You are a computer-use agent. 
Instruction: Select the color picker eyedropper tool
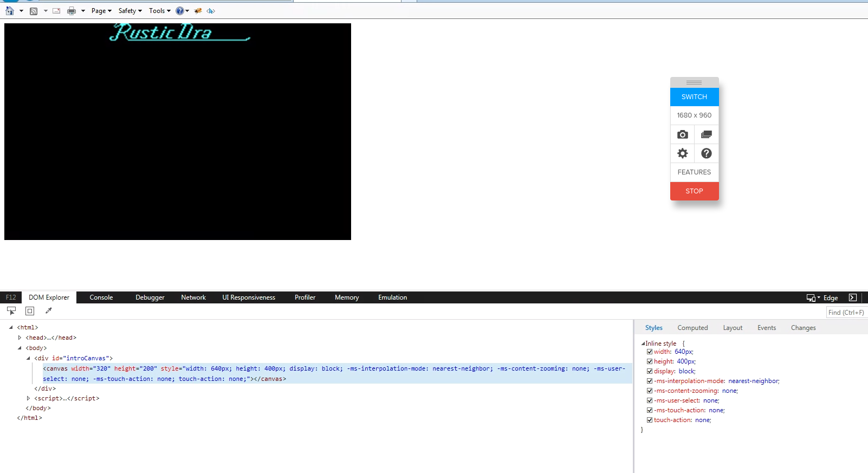pos(48,311)
